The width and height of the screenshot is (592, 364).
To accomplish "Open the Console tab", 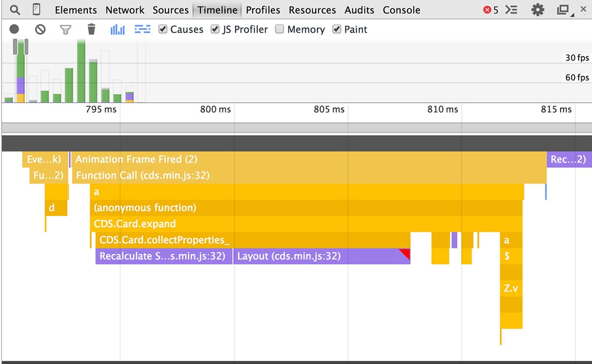I will (x=401, y=9).
